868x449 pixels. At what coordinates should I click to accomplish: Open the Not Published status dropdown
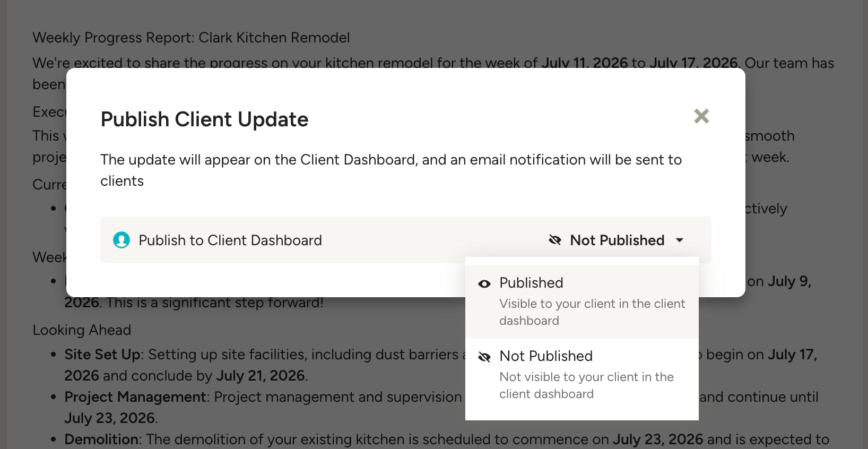click(617, 240)
